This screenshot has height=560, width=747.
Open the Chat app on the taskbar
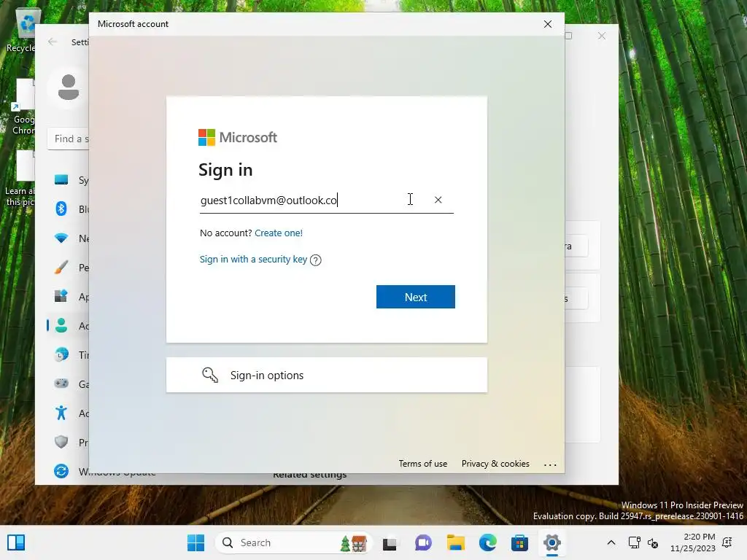pyautogui.click(x=422, y=542)
